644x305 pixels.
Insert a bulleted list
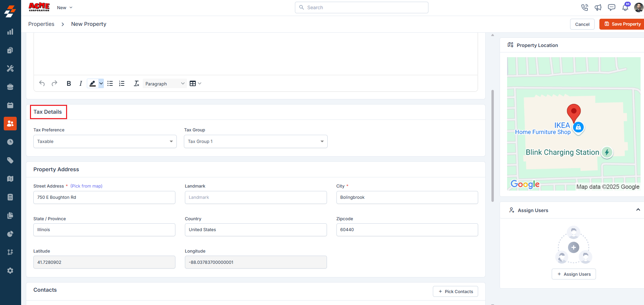(110, 83)
